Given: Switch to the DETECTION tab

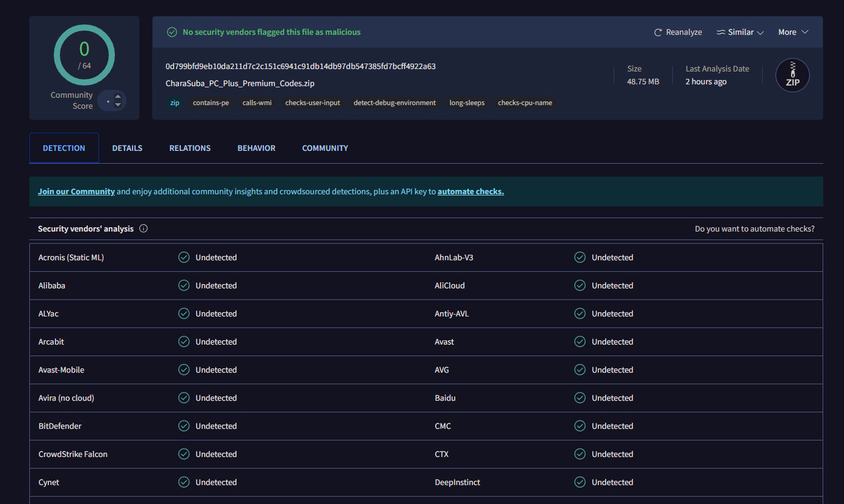Looking at the screenshot, I should 64,148.
